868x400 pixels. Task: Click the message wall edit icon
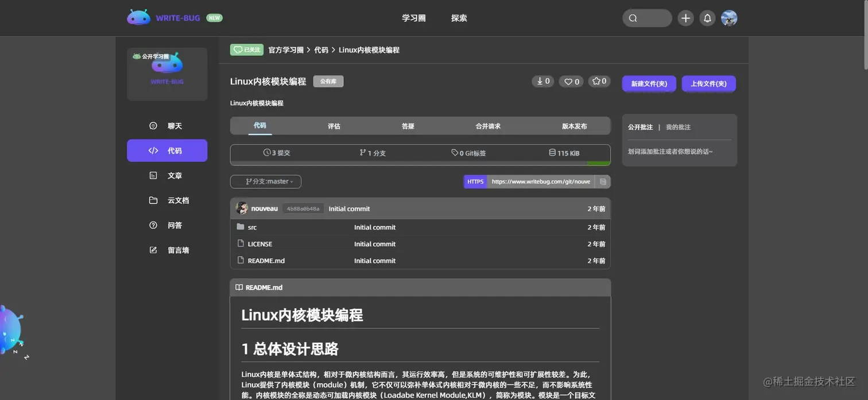[153, 250]
